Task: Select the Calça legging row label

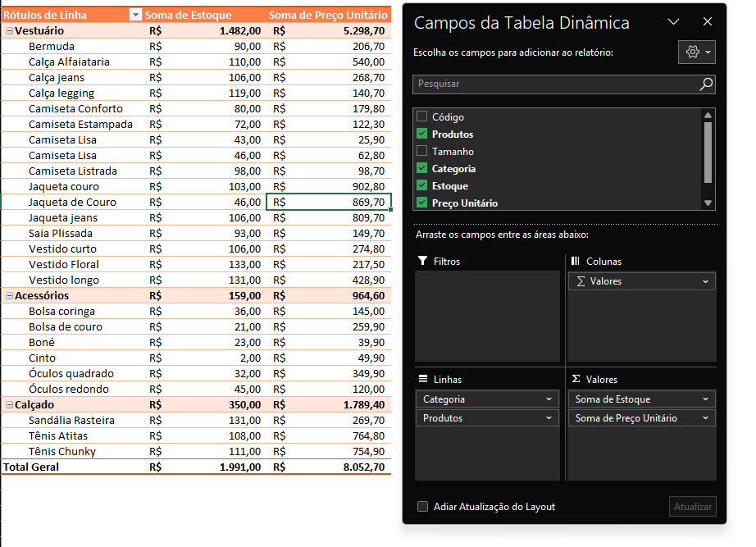Action: coord(61,93)
